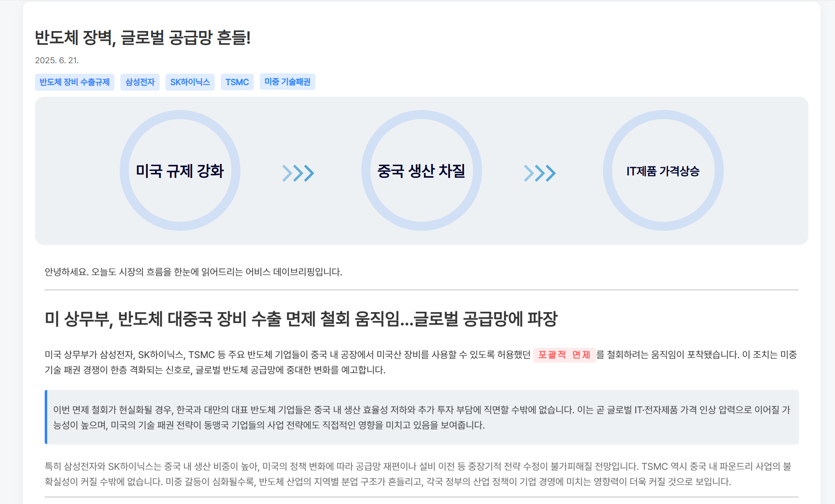The width and height of the screenshot is (835, 504).
Task: Click the paragraph starting 미국 상무부가 삼성전자
Action: 422,362
